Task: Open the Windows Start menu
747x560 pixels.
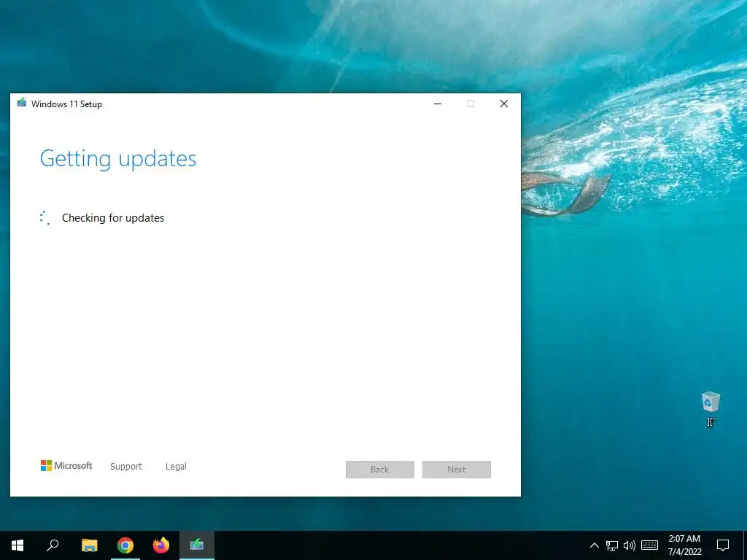Action: coord(18,545)
